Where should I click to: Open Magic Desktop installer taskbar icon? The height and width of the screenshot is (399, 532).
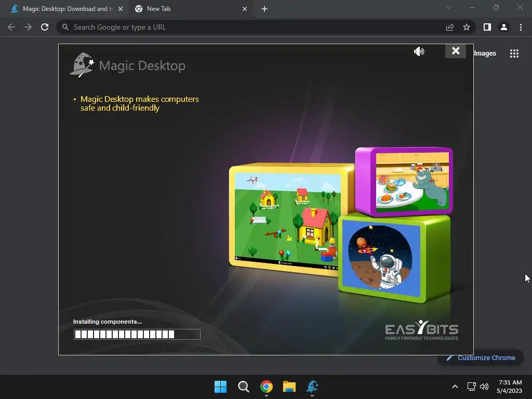click(x=312, y=386)
